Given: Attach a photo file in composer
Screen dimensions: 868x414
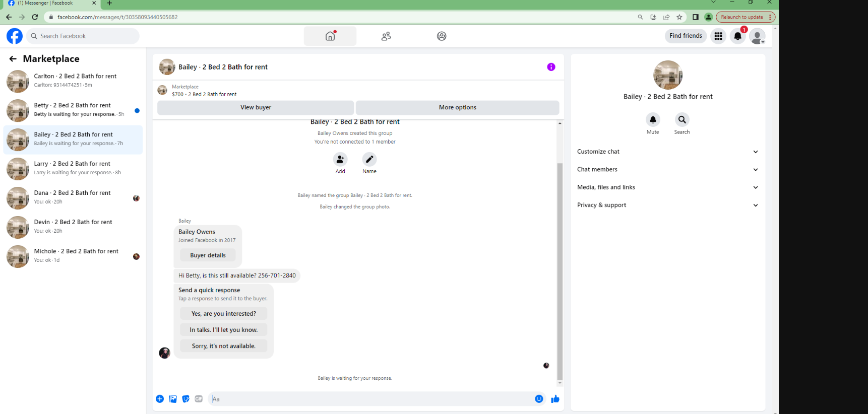Looking at the screenshot, I should pyautogui.click(x=173, y=399).
